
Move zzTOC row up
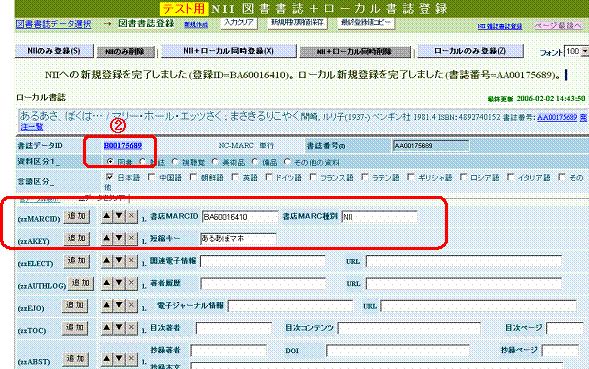tap(107, 328)
